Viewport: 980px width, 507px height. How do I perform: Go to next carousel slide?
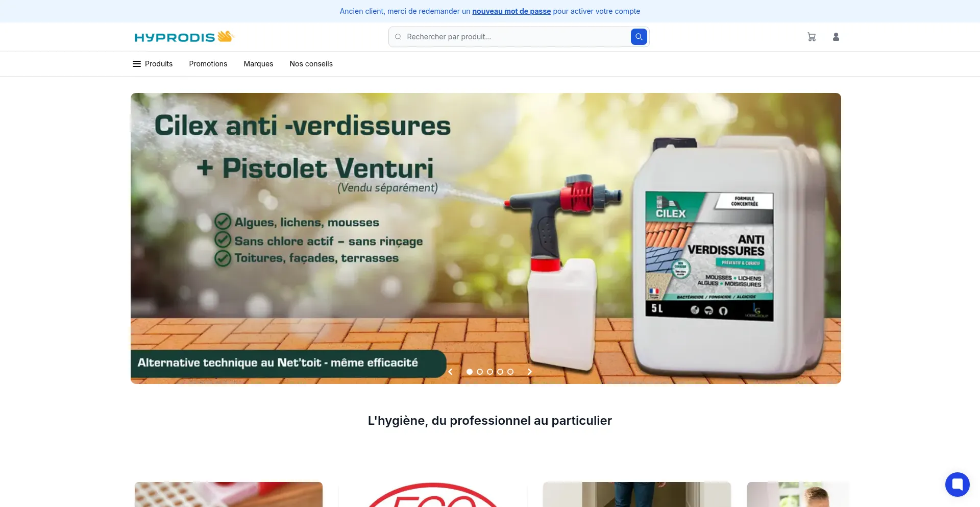[530, 372]
